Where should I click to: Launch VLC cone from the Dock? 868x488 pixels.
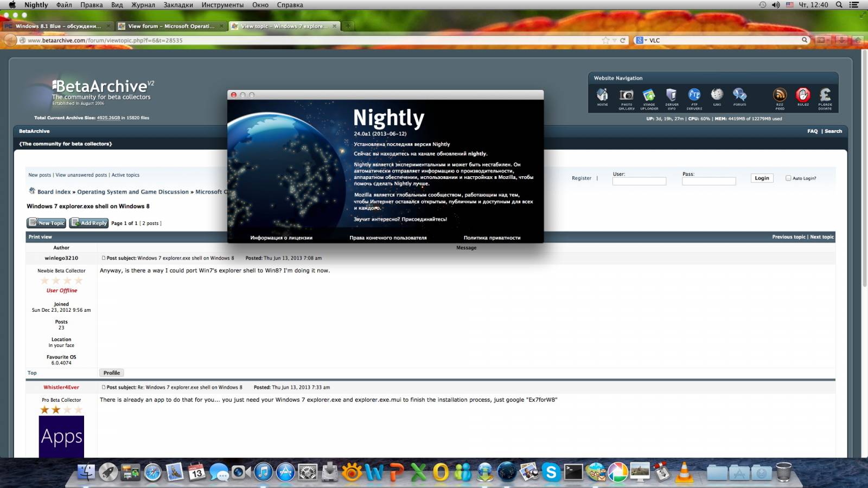pos(685,472)
